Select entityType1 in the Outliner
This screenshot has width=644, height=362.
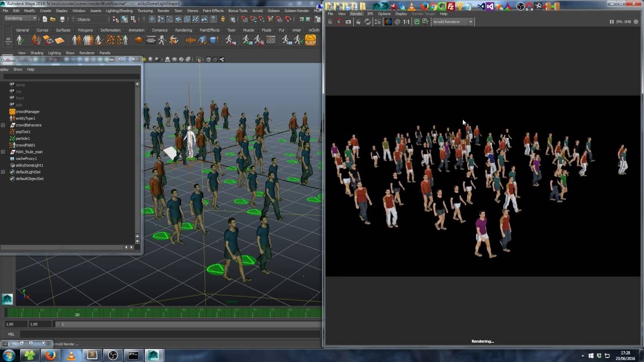click(x=25, y=118)
